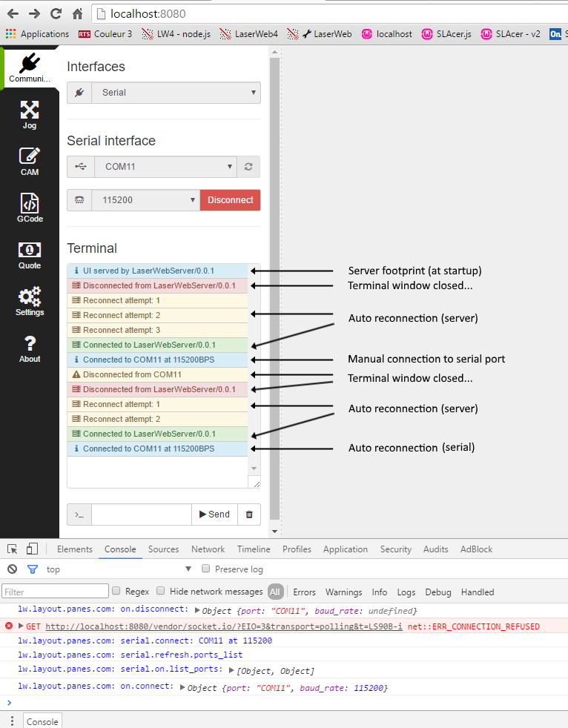
Task: Open the SLAcer.js bookmark
Action: (x=446, y=34)
